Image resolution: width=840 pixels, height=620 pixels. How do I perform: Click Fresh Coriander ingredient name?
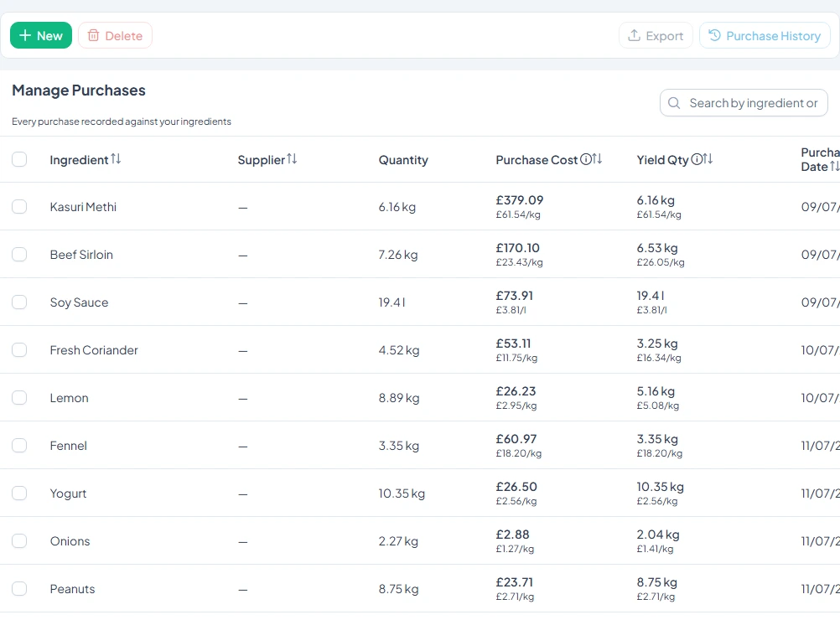[x=94, y=349]
